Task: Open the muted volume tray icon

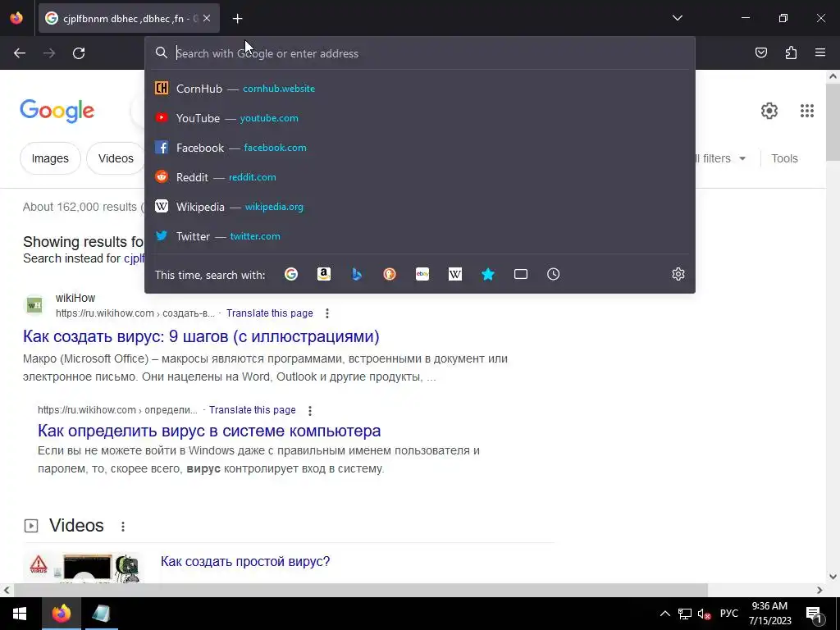Action: click(x=704, y=614)
